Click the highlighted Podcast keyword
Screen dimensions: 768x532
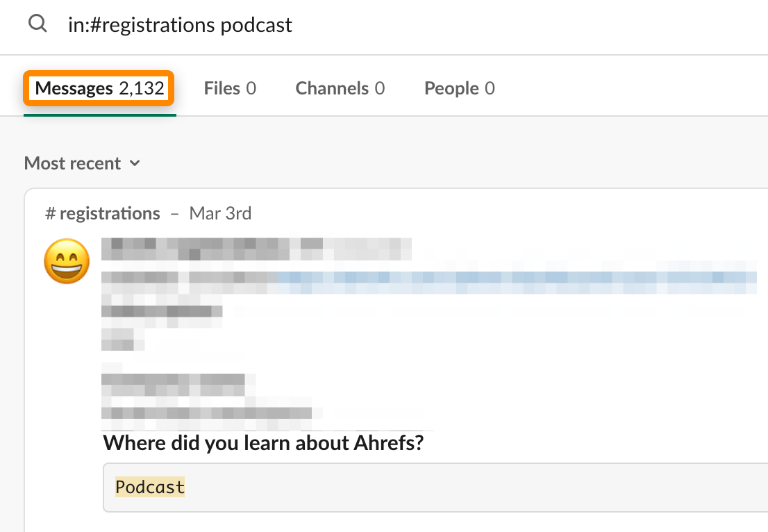coord(150,488)
